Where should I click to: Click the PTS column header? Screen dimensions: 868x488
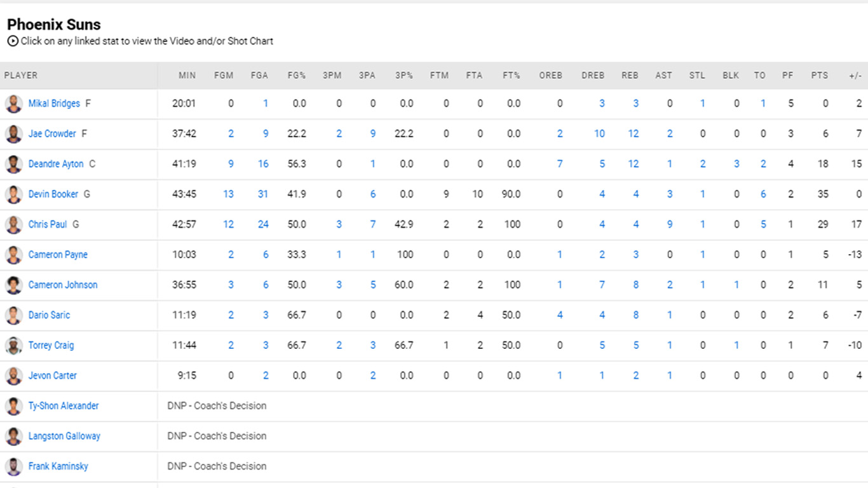(x=820, y=76)
